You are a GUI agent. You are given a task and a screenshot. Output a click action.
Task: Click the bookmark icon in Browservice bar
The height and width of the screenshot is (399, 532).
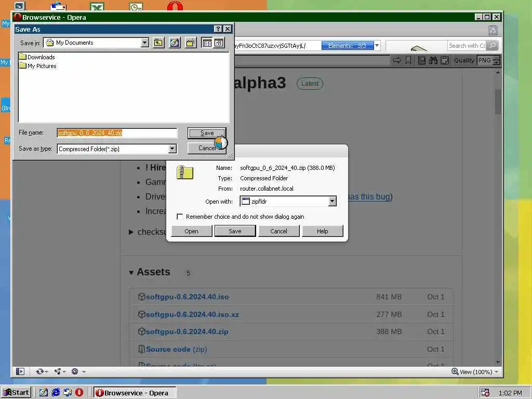click(408, 60)
